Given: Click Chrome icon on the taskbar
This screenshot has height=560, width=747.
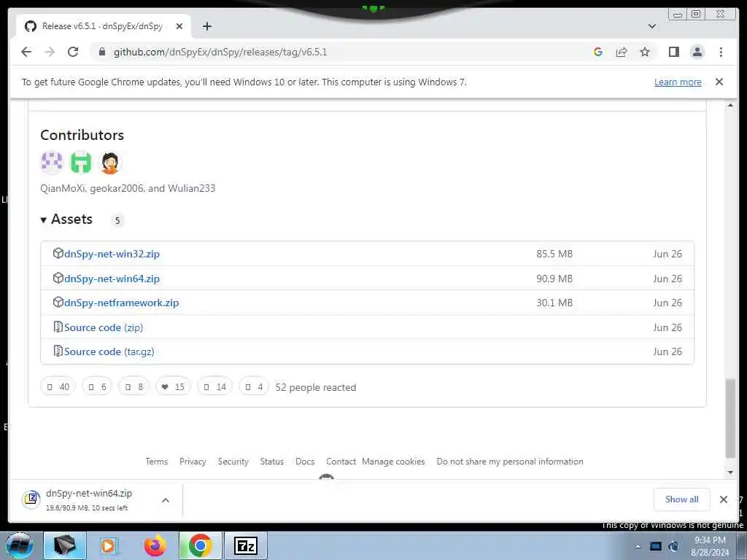Looking at the screenshot, I should tap(200, 545).
